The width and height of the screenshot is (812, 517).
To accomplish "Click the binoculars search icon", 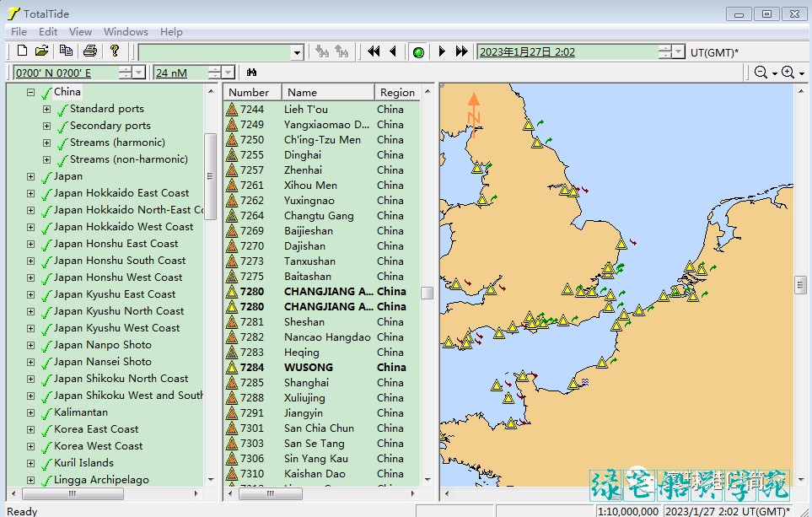I will coord(251,73).
